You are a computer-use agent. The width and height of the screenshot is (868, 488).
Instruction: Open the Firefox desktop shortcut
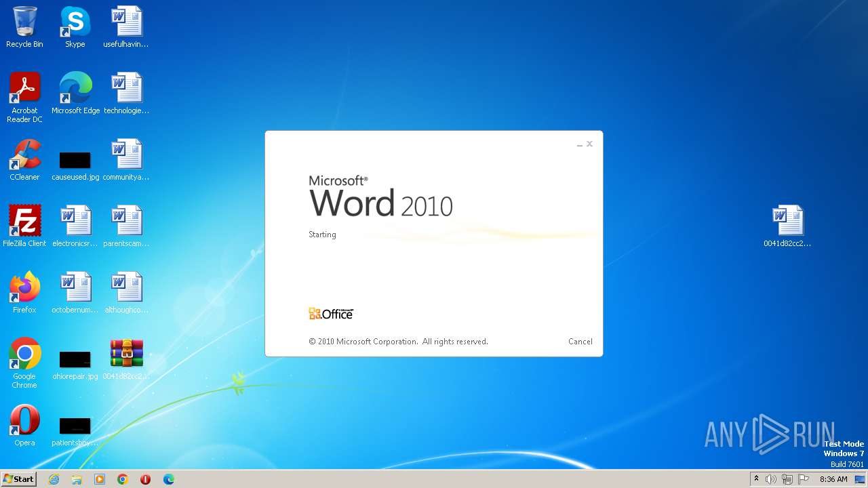[x=24, y=293]
